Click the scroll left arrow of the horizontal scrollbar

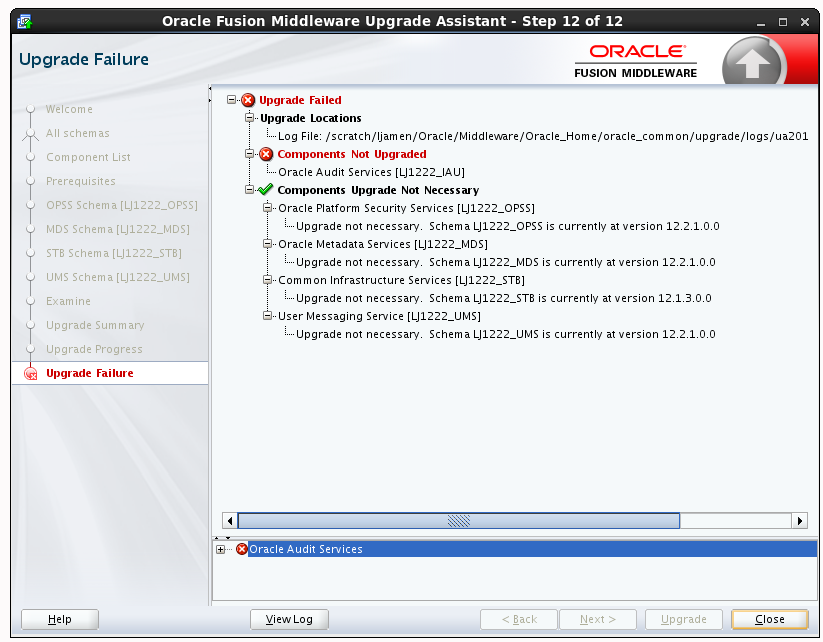[230, 521]
